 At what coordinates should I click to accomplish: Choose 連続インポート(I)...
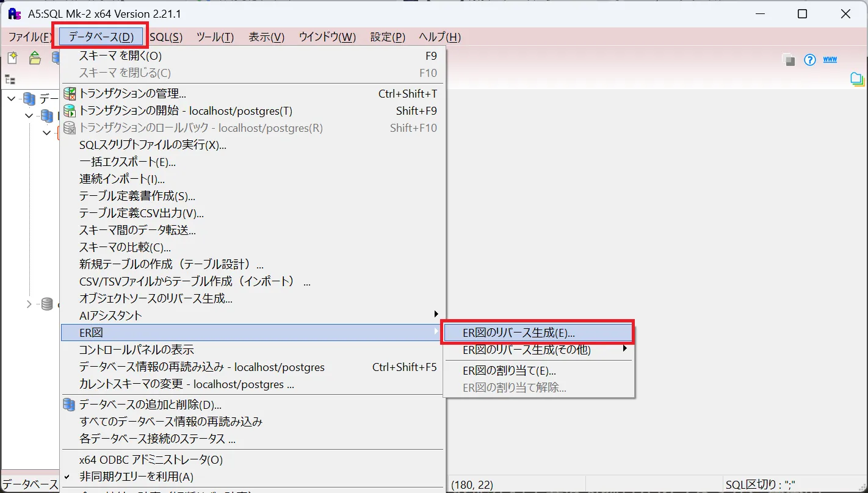pyautogui.click(x=253, y=179)
